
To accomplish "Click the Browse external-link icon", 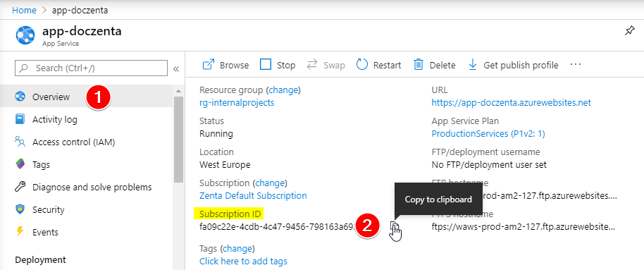I will pyautogui.click(x=209, y=65).
